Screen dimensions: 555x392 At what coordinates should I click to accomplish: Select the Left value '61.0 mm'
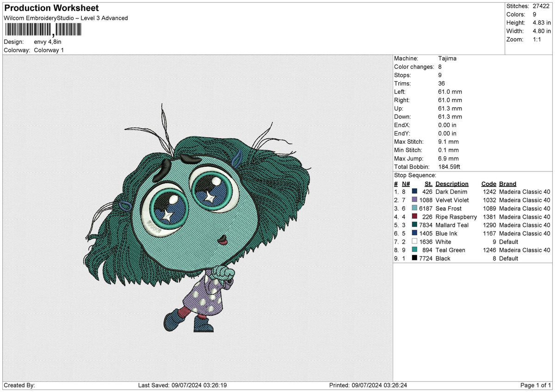[450, 92]
